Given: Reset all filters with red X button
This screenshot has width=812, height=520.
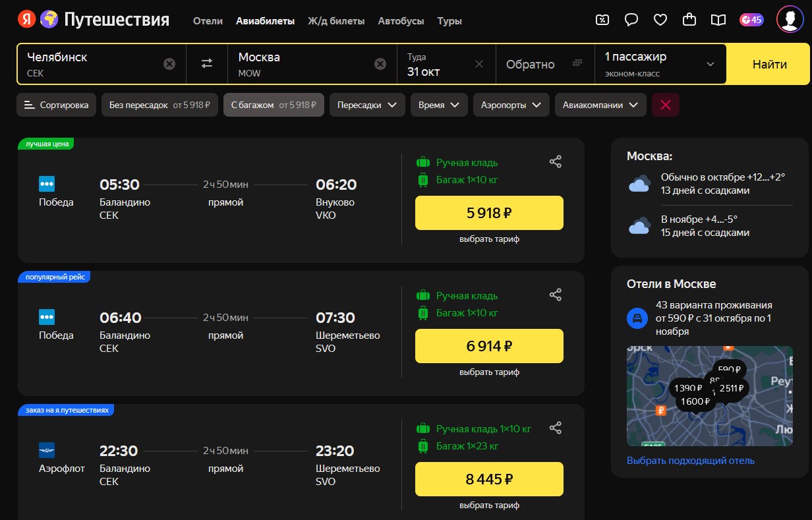Looking at the screenshot, I should [666, 105].
